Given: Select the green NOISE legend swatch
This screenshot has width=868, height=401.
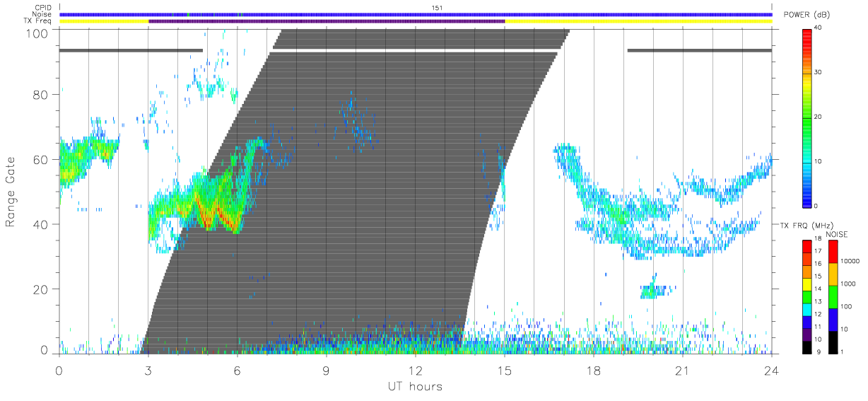Looking at the screenshot, I should click(x=833, y=297).
